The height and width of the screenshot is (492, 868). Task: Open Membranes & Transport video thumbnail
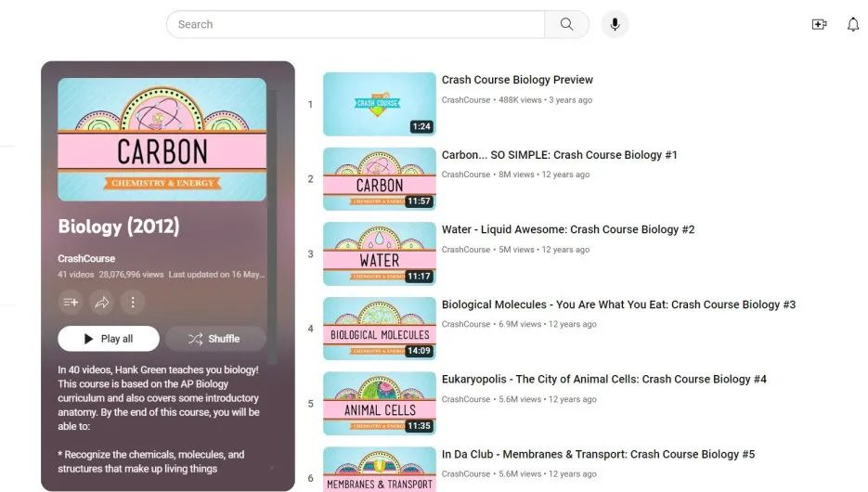(379, 470)
